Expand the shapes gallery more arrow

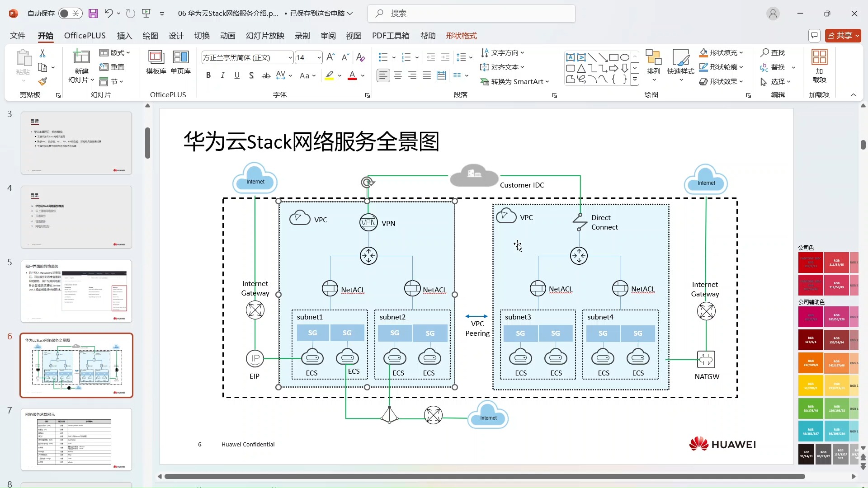coord(635,80)
